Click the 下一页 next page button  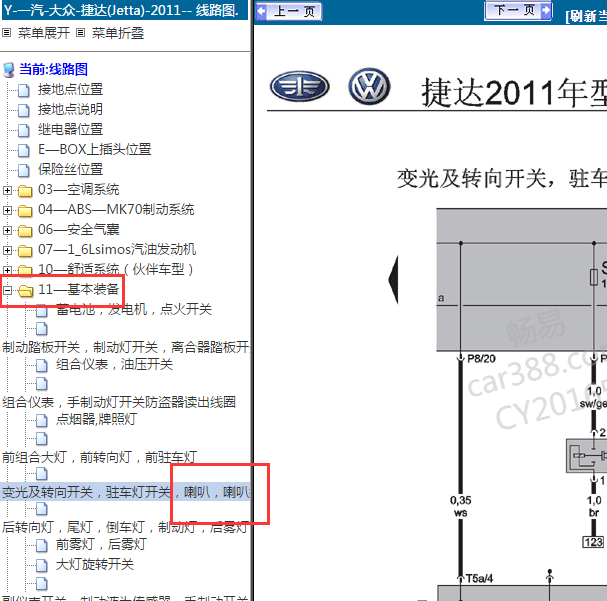click(518, 10)
